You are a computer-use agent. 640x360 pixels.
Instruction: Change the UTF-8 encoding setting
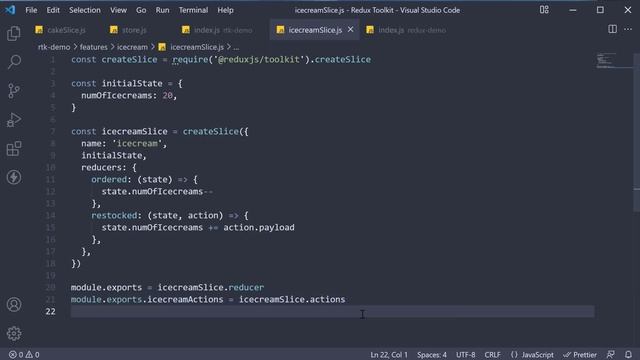[x=465, y=355]
